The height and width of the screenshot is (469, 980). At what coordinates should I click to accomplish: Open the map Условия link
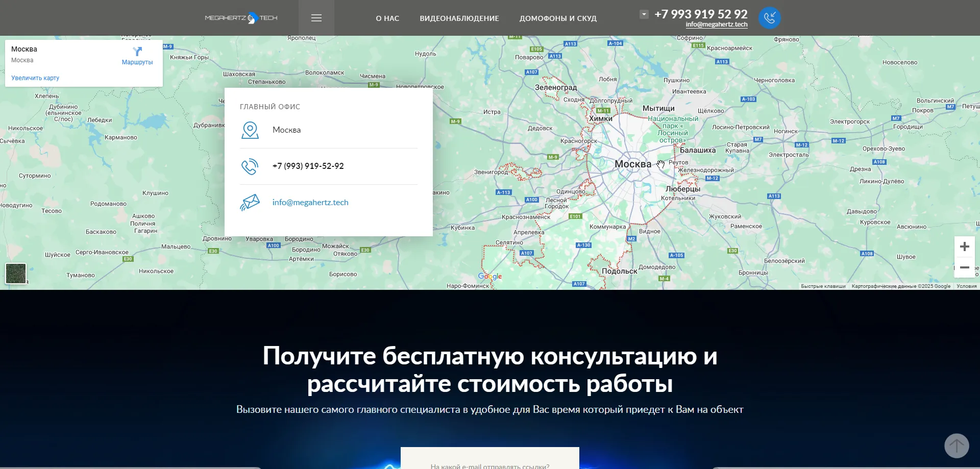(x=966, y=286)
